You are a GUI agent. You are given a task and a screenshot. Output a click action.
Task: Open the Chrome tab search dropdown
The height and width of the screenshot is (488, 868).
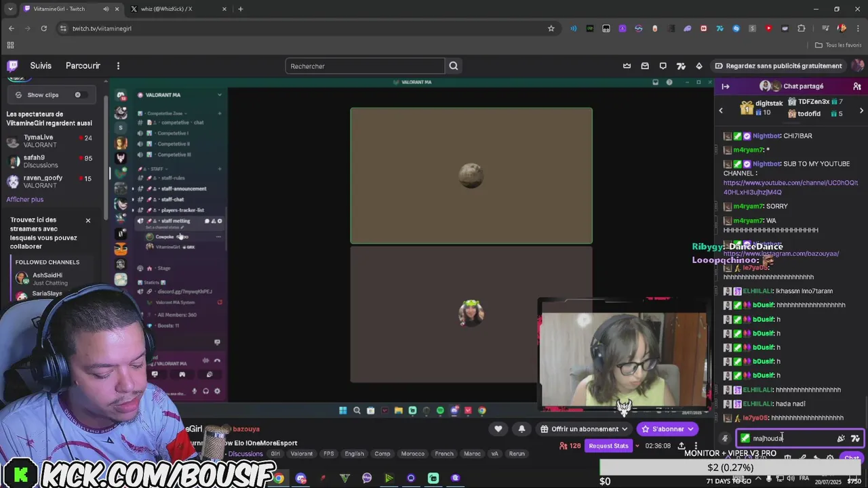pyautogui.click(x=10, y=9)
